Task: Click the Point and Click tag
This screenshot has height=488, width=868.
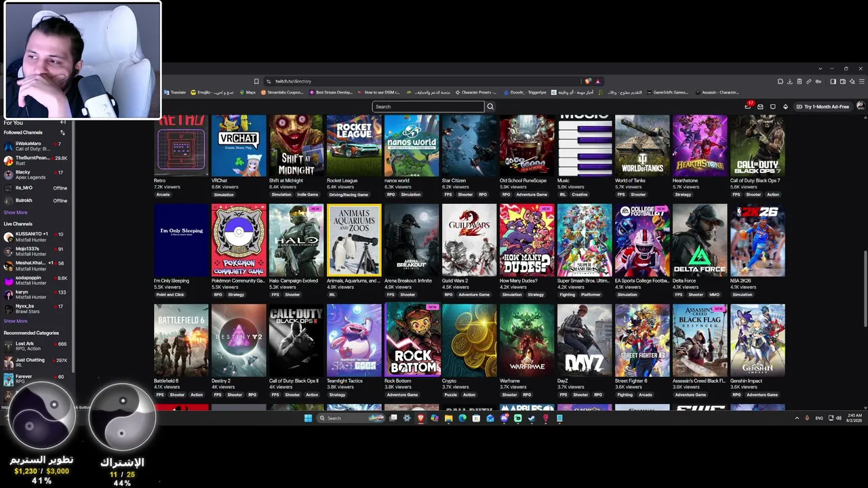Action: 170,295
